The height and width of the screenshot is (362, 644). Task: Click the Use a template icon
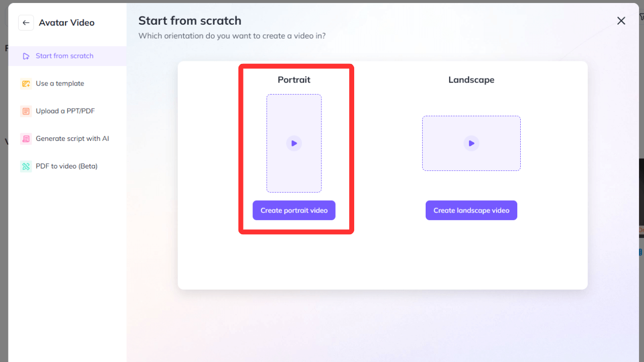[26, 83]
